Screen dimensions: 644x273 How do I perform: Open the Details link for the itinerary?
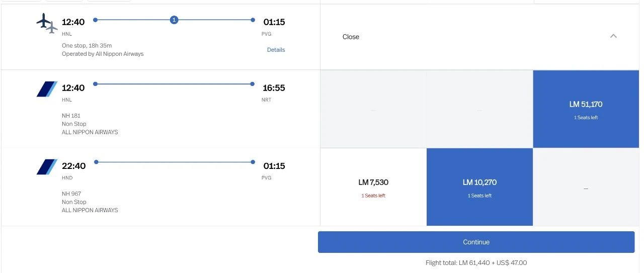276,50
